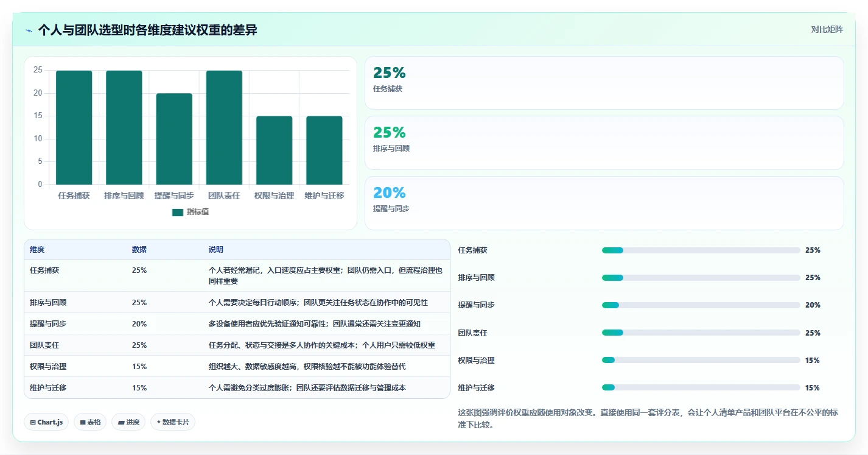Click the 数据卡片 tag chip
This screenshot has height=455, width=868.
[173, 422]
